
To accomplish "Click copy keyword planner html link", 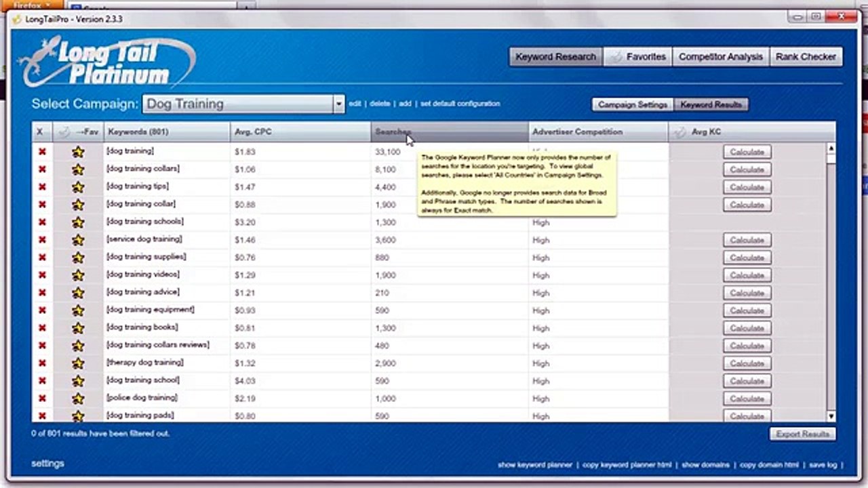I will [627, 465].
